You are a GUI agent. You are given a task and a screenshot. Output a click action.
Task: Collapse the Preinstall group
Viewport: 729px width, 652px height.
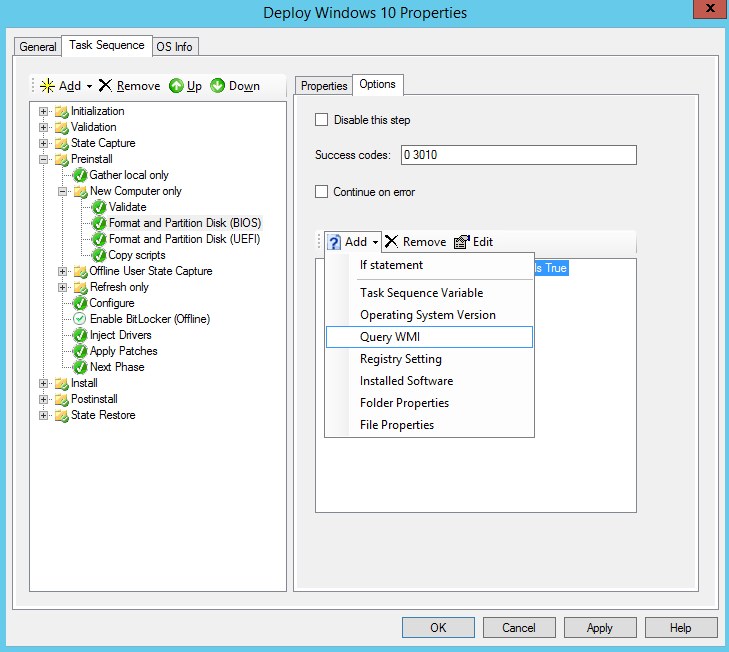click(x=43, y=160)
